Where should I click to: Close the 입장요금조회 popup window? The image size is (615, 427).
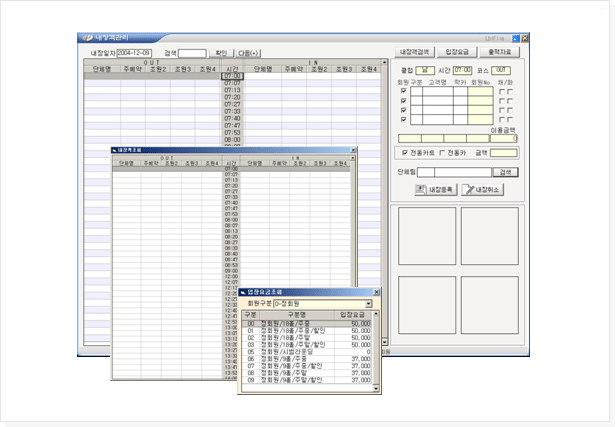coord(375,292)
